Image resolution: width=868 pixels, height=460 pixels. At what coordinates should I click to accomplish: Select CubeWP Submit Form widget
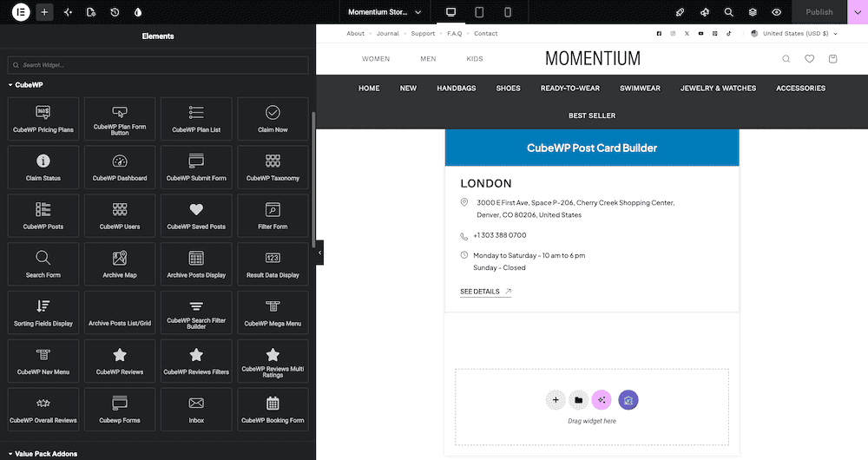pos(196,168)
